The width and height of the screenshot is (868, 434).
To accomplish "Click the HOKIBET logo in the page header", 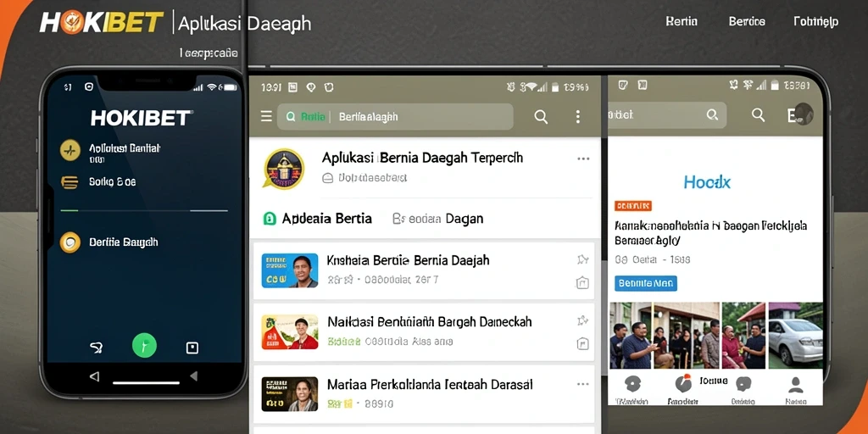I will point(102,23).
